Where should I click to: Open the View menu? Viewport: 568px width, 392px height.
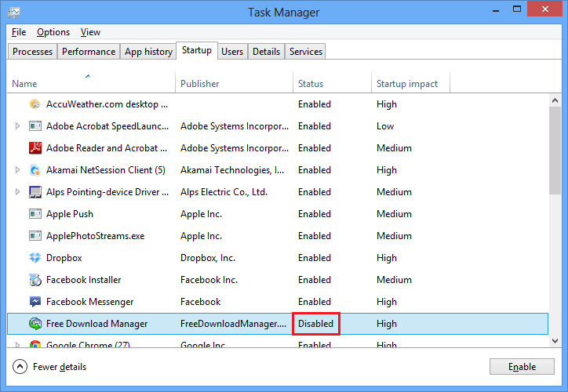[90, 32]
